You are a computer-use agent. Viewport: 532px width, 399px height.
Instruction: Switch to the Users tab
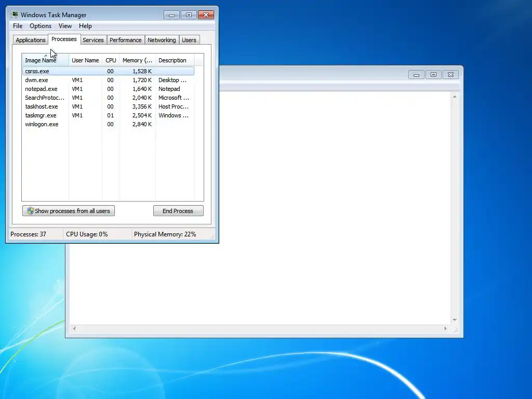tap(189, 40)
